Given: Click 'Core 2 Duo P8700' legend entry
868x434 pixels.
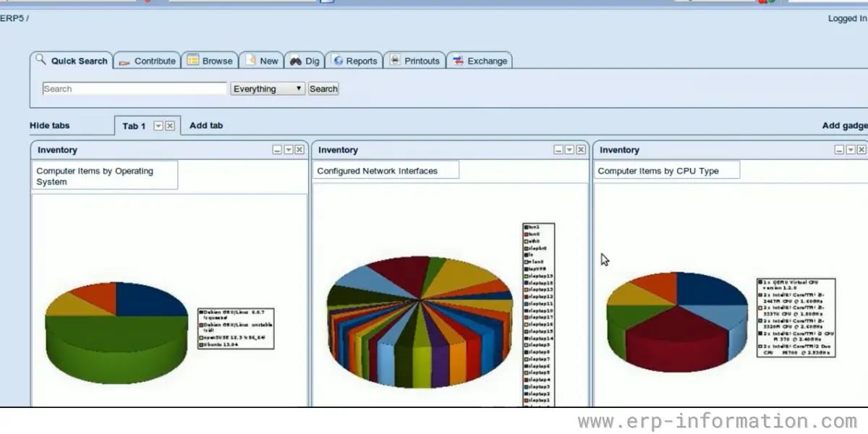Looking at the screenshot, I should point(795,349).
